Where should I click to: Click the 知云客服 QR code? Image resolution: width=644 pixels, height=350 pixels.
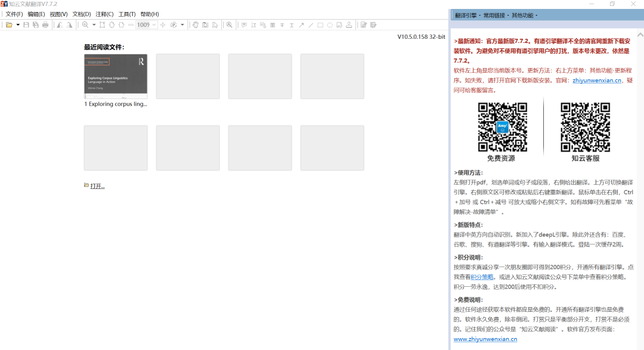coord(586,127)
